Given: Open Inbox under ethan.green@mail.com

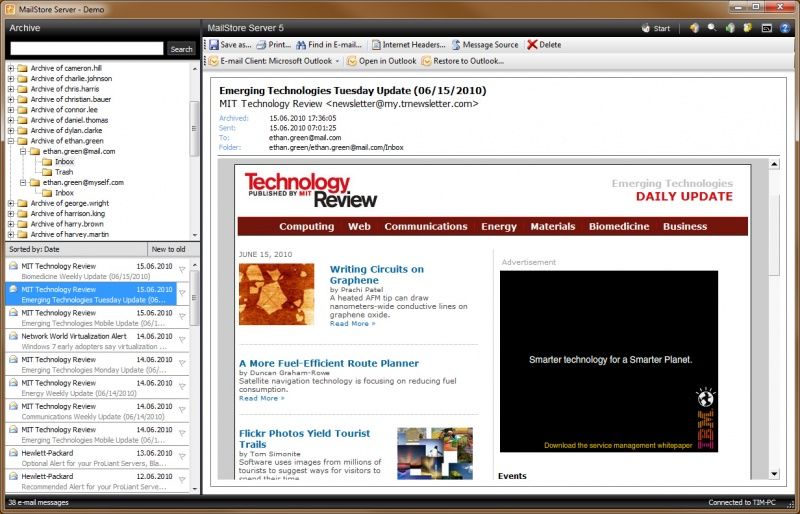Looking at the screenshot, I should tap(64, 162).
